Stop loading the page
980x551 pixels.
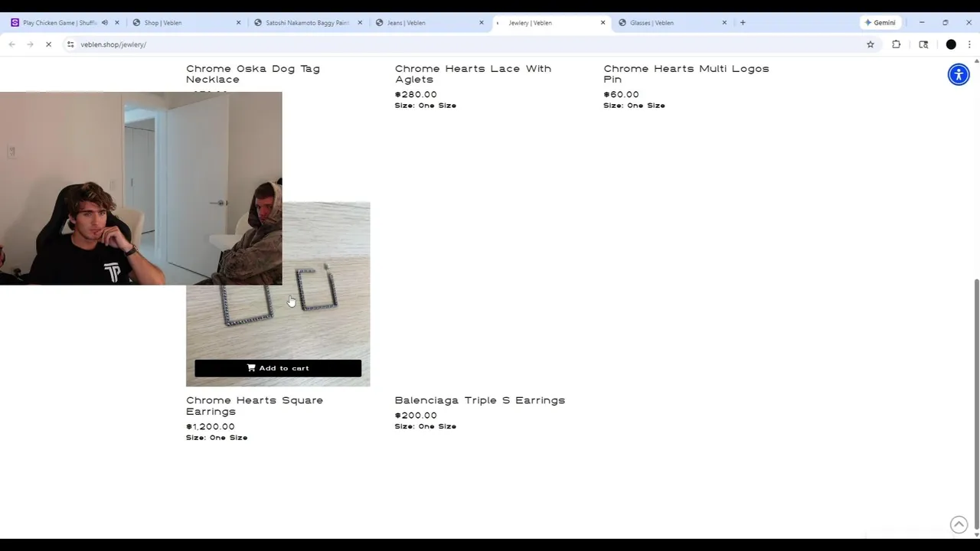(x=48, y=44)
